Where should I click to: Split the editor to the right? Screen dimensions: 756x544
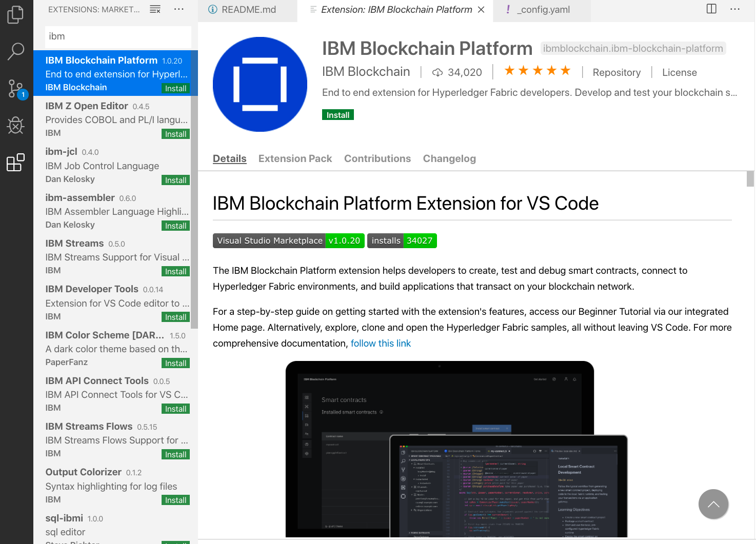pos(711,9)
